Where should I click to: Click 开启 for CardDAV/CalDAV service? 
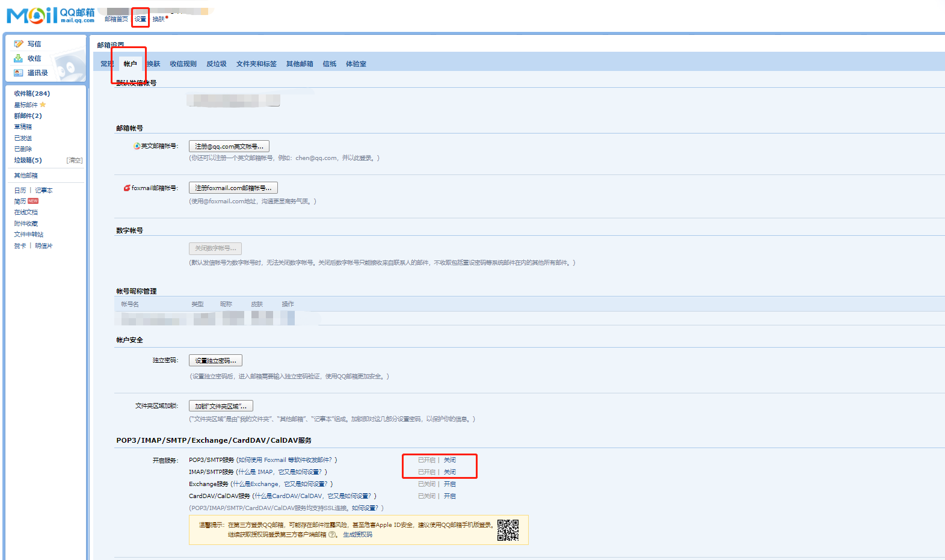click(x=450, y=496)
